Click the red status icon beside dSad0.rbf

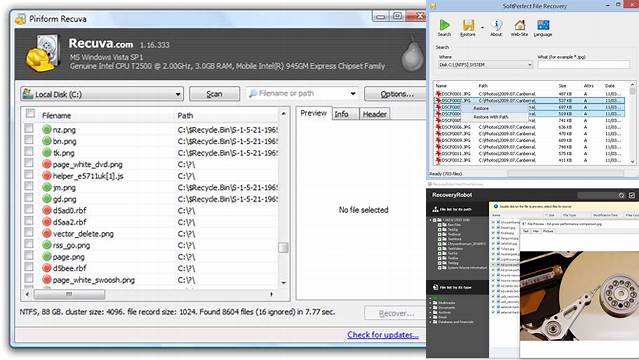point(46,210)
